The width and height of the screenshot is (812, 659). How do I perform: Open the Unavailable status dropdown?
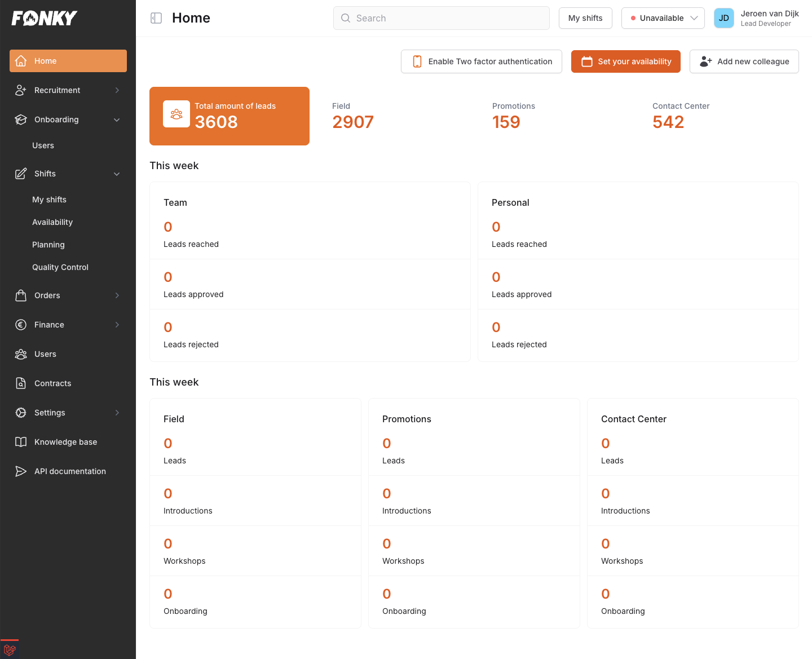pyautogui.click(x=663, y=18)
